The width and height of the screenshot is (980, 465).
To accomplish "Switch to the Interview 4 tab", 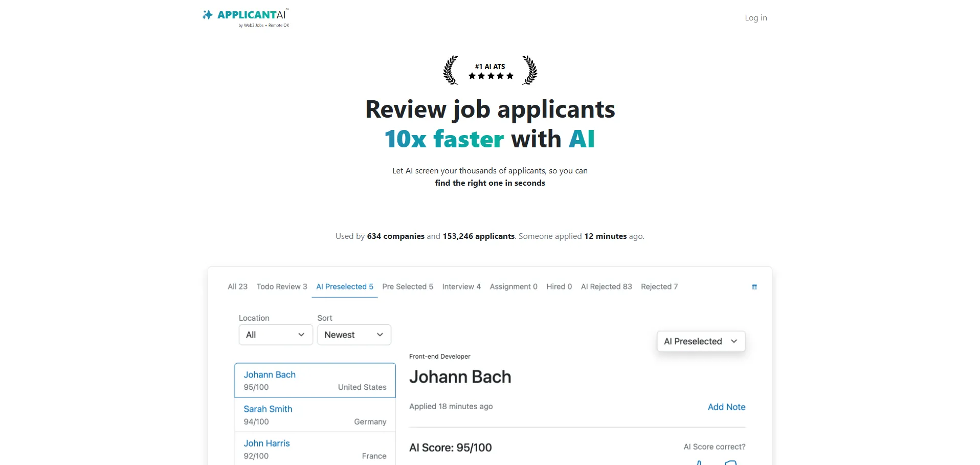I will [x=461, y=286].
